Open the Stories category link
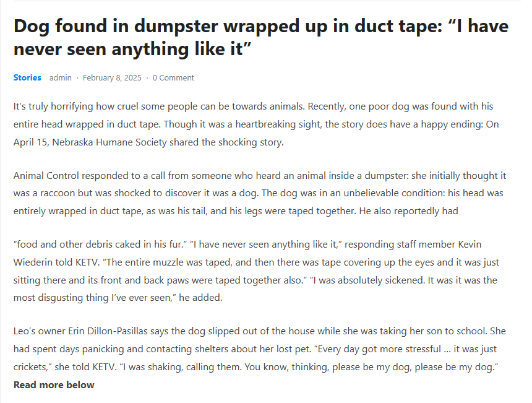Screen dimensions: 532x403 27,78
